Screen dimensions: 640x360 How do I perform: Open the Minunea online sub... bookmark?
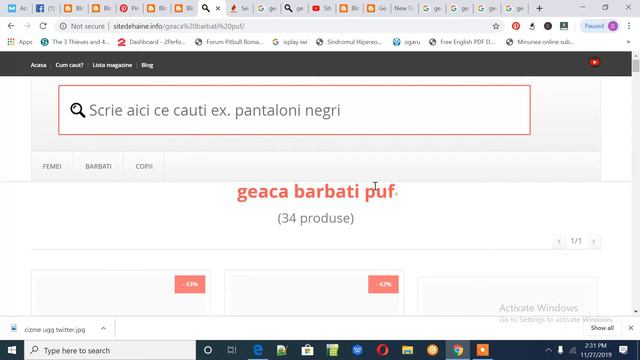[540, 42]
